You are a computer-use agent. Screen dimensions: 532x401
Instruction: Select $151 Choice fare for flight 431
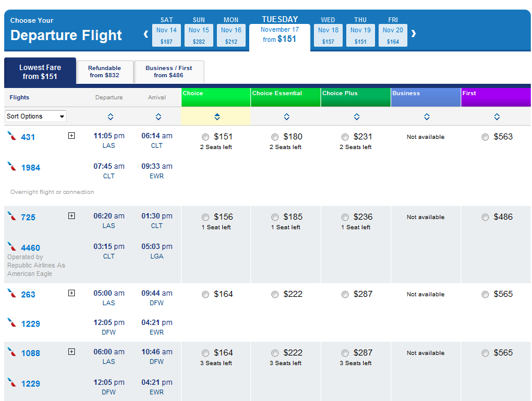[x=206, y=137]
